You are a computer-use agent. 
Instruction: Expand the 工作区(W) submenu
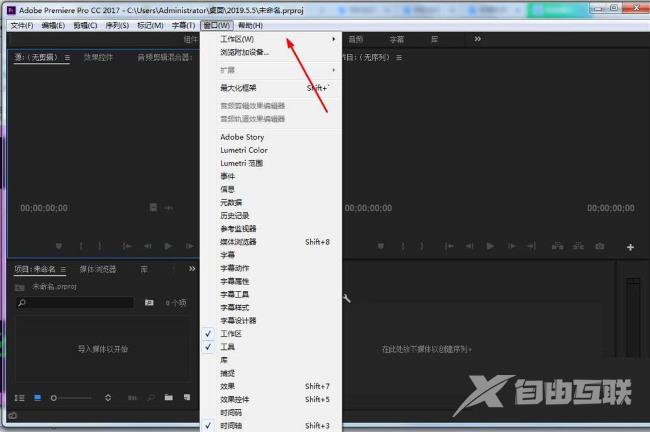[271, 39]
